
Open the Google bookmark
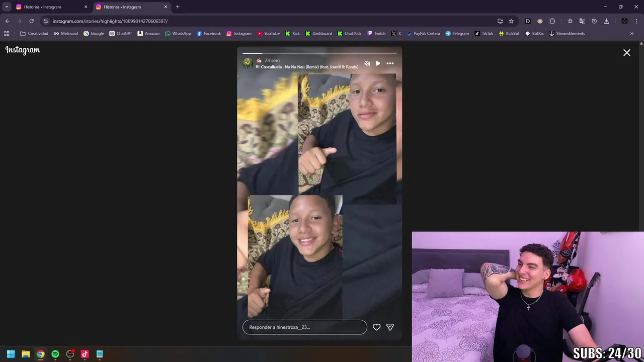tap(94, 34)
